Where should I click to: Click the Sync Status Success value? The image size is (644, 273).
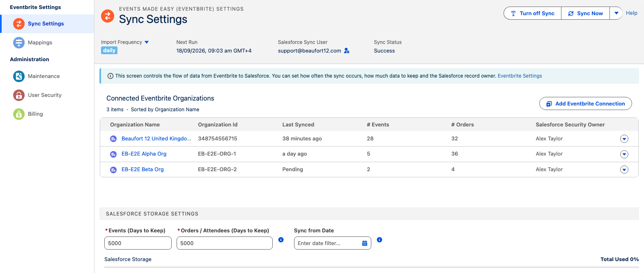pyautogui.click(x=384, y=51)
